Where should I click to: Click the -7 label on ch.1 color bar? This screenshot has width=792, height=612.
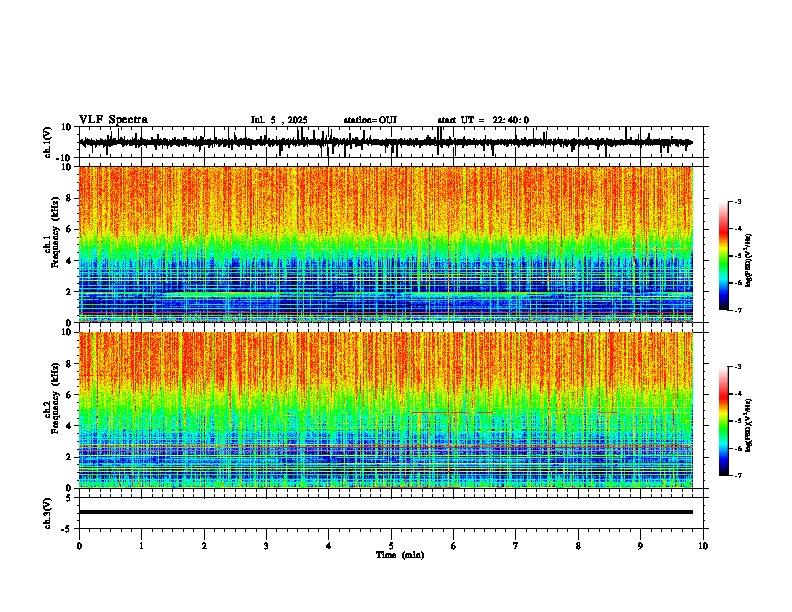click(x=738, y=310)
